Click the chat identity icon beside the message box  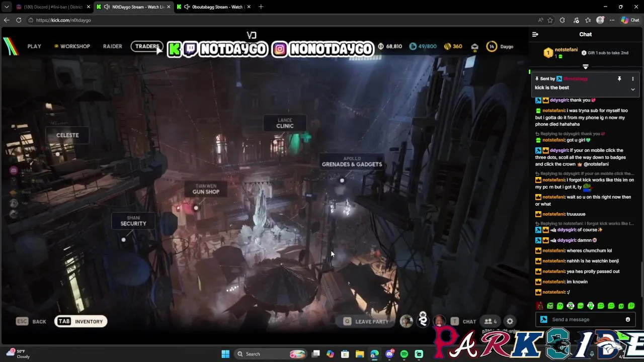point(543,319)
